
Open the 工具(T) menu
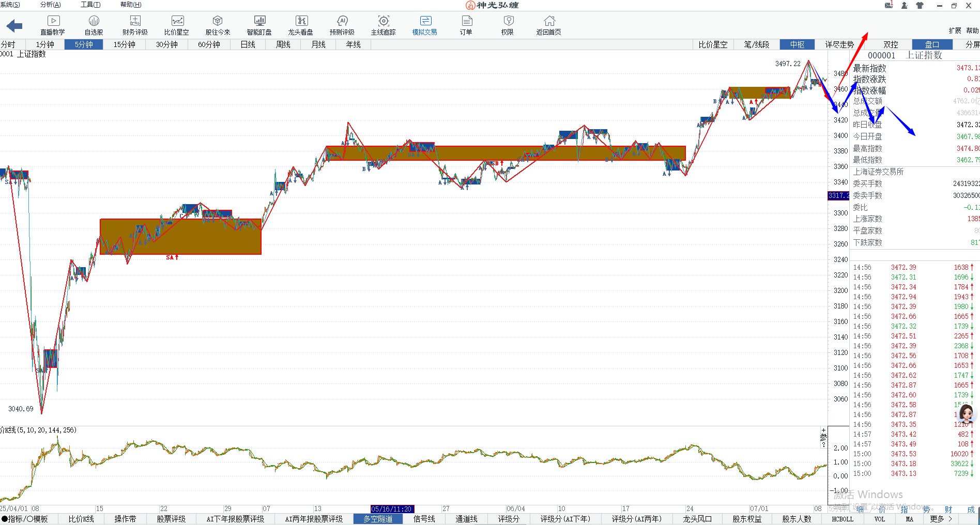90,5
